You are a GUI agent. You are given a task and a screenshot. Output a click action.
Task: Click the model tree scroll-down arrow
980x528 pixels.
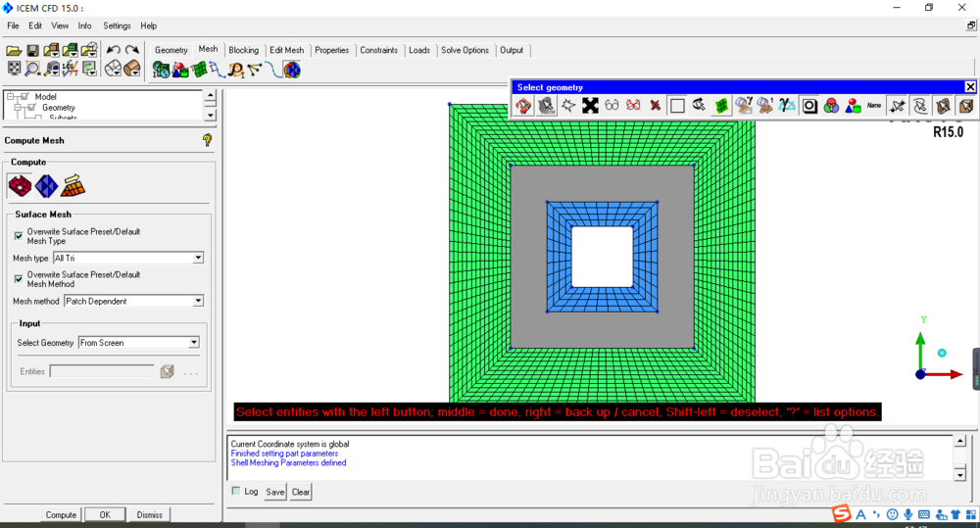pos(211,115)
